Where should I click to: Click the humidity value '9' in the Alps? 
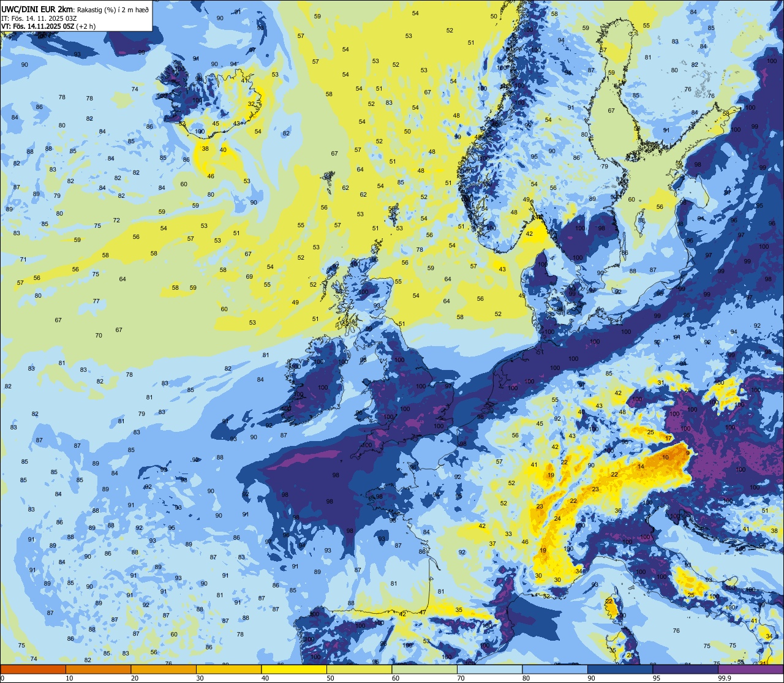click(688, 453)
